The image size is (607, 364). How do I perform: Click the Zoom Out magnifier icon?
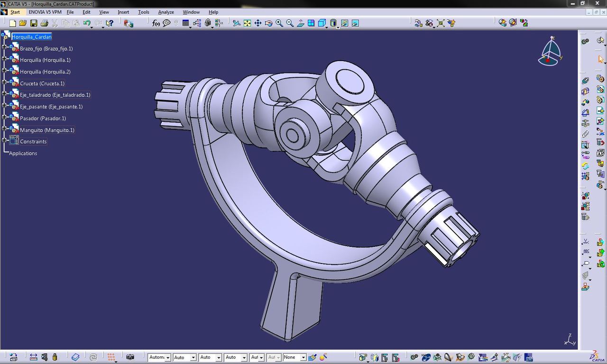(290, 23)
